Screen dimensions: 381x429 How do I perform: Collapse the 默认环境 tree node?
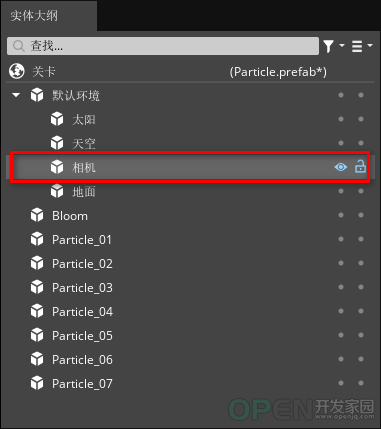[16, 95]
